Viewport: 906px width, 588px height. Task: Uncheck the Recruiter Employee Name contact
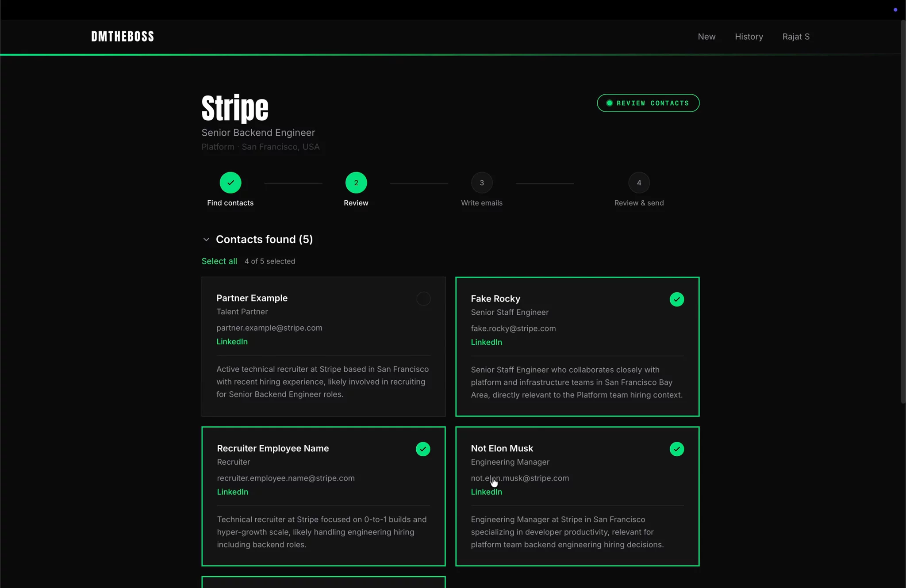coord(423,449)
